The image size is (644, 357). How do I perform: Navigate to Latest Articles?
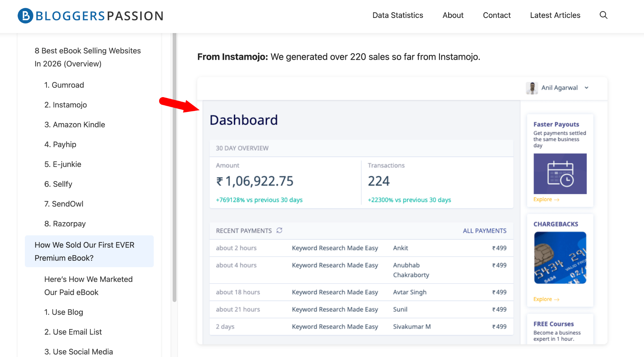pos(555,15)
